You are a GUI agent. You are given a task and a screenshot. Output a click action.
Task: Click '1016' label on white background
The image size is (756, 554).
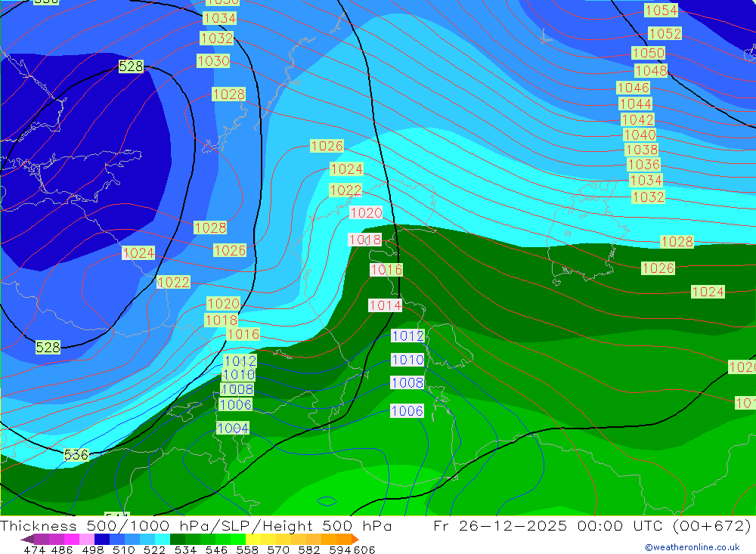pyautogui.click(x=386, y=270)
